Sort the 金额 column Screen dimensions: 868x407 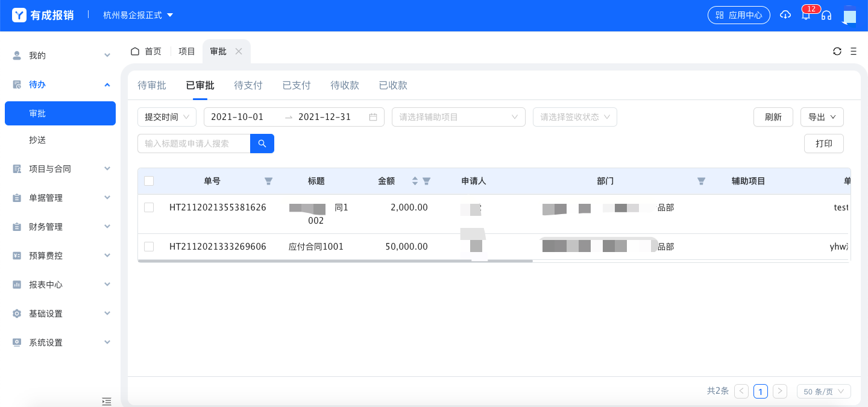coord(415,181)
